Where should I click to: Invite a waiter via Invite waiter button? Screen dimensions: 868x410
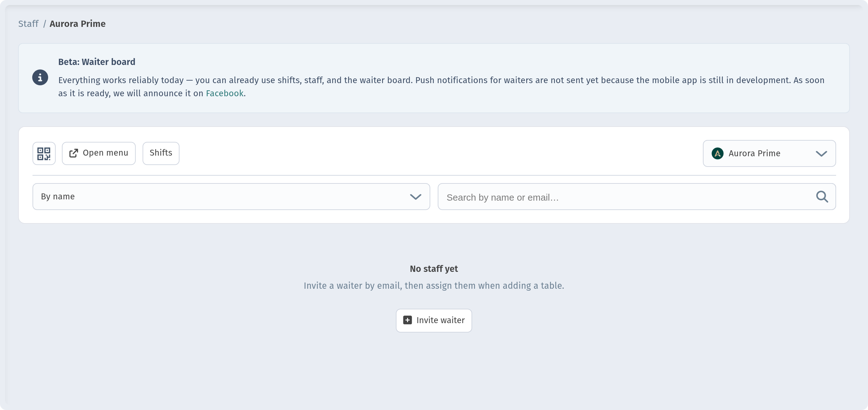(x=434, y=320)
